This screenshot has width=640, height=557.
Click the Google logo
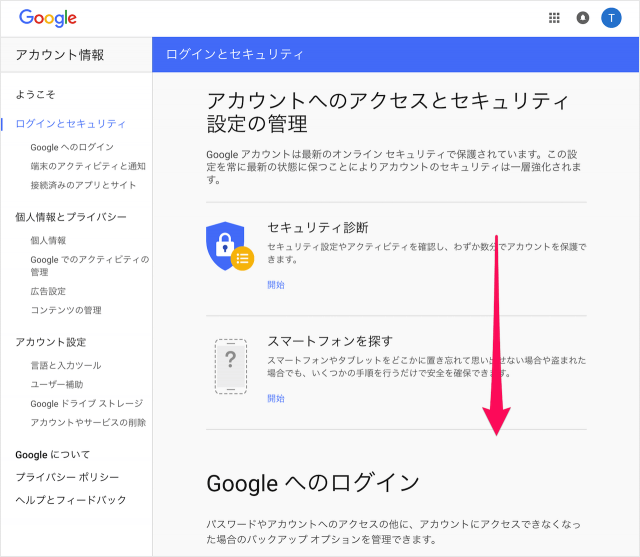pos(48,18)
